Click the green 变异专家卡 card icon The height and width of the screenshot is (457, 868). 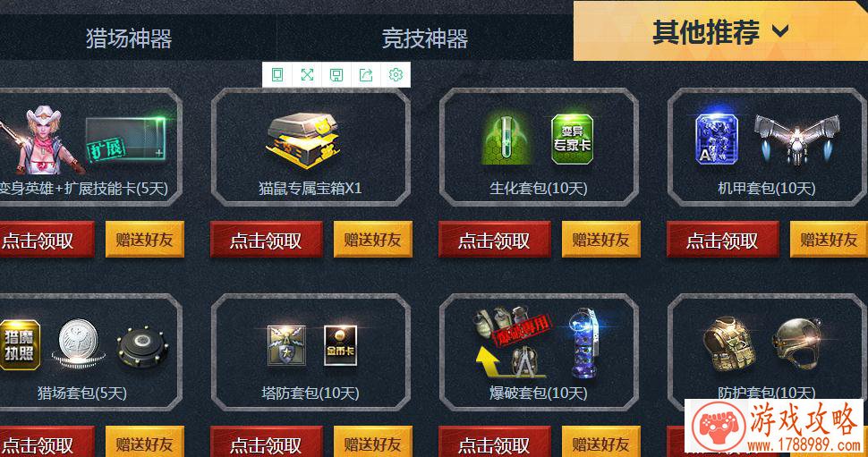coord(572,140)
